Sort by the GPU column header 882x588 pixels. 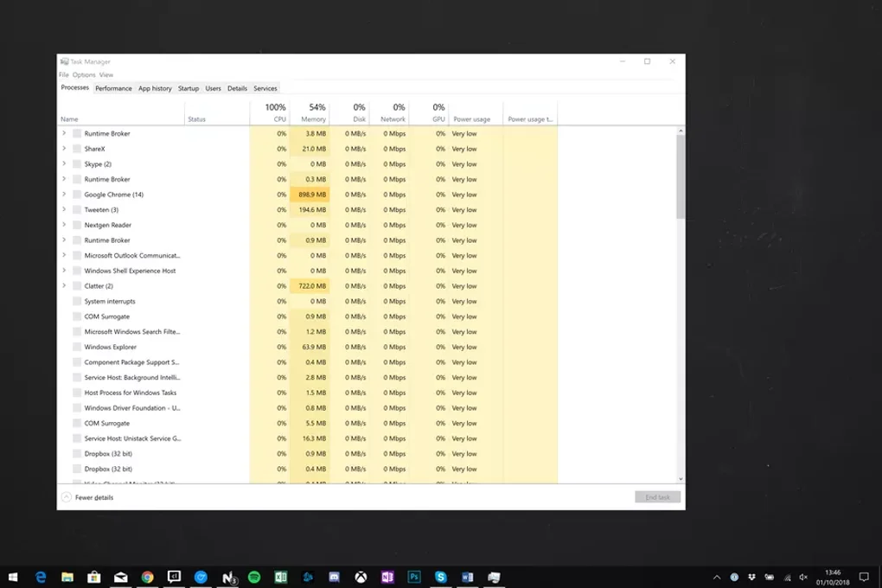(430, 113)
